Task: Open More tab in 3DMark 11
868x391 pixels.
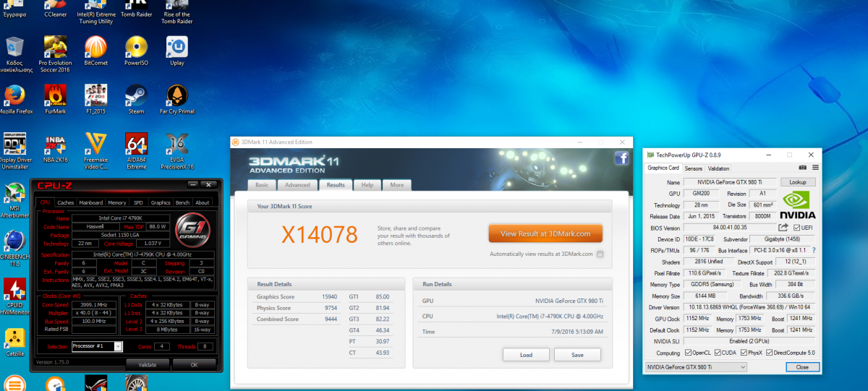Action: (397, 185)
